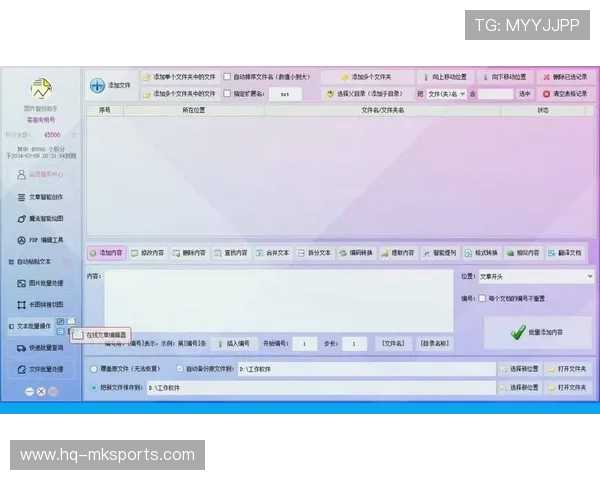Toggle 每个文档的编号不重置 checkbox
This screenshot has width=600, height=480.
pos(482,298)
